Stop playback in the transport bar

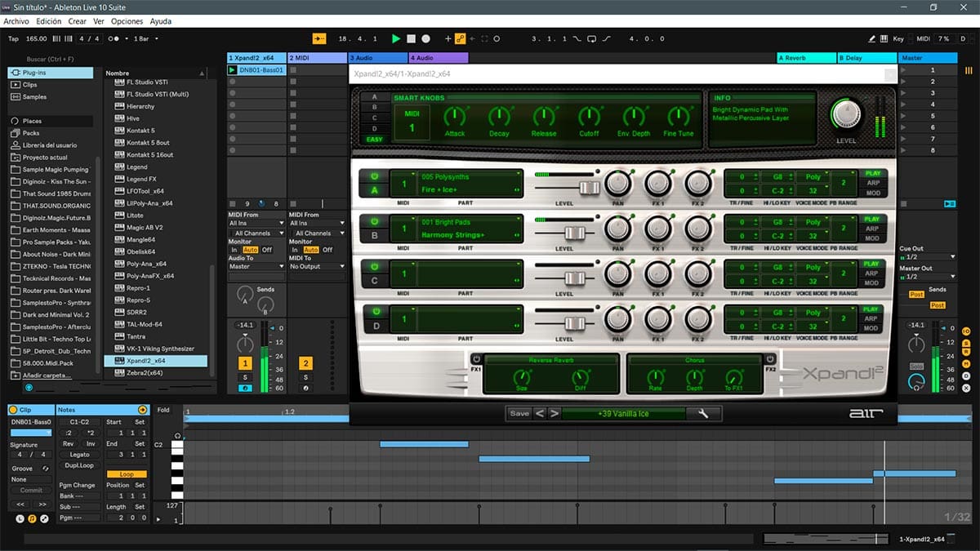click(x=411, y=38)
